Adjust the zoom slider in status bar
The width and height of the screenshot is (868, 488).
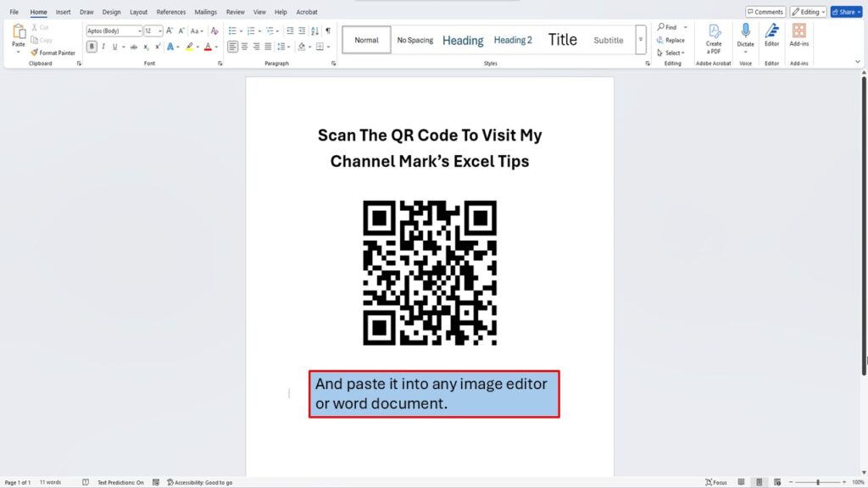click(817, 482)
